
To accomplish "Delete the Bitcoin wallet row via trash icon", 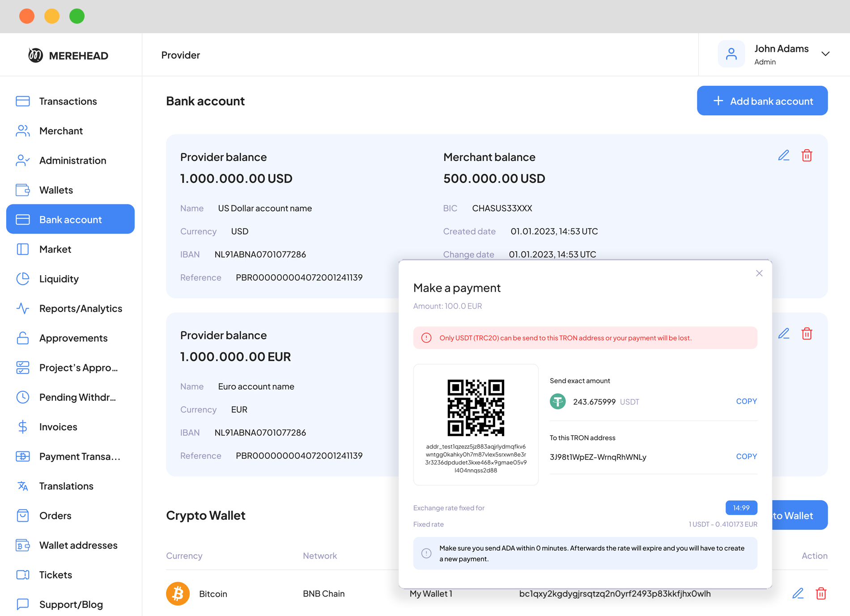I will coord(821,594).
